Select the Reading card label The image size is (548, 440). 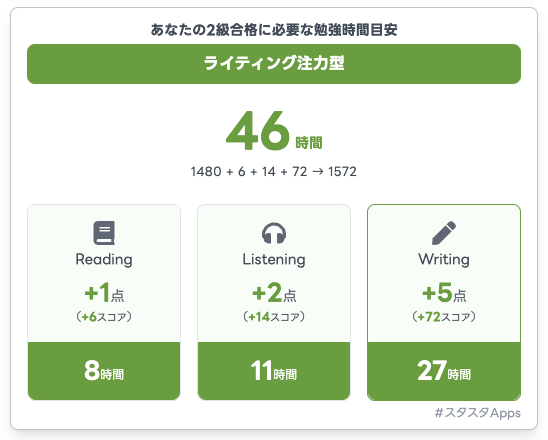coord(104,260)
